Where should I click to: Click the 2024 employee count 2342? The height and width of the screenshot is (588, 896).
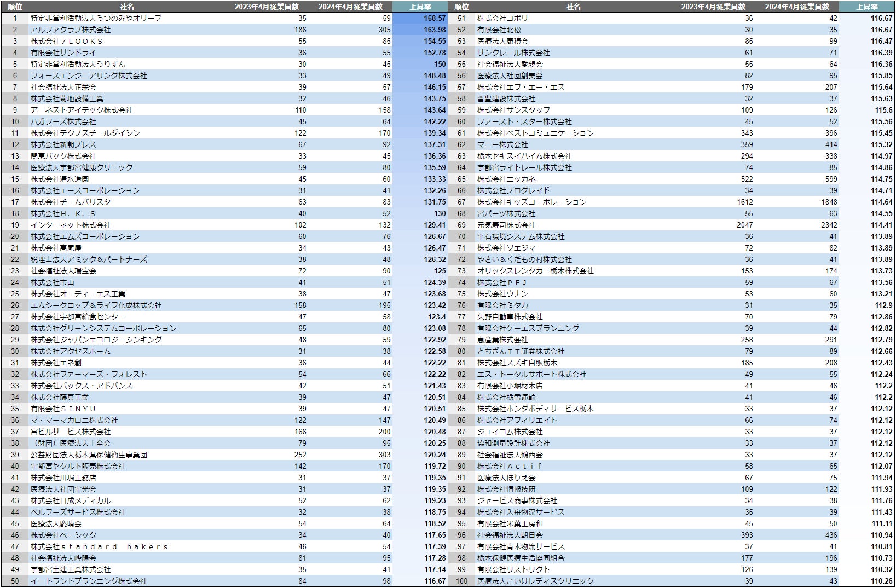[829, 225]
